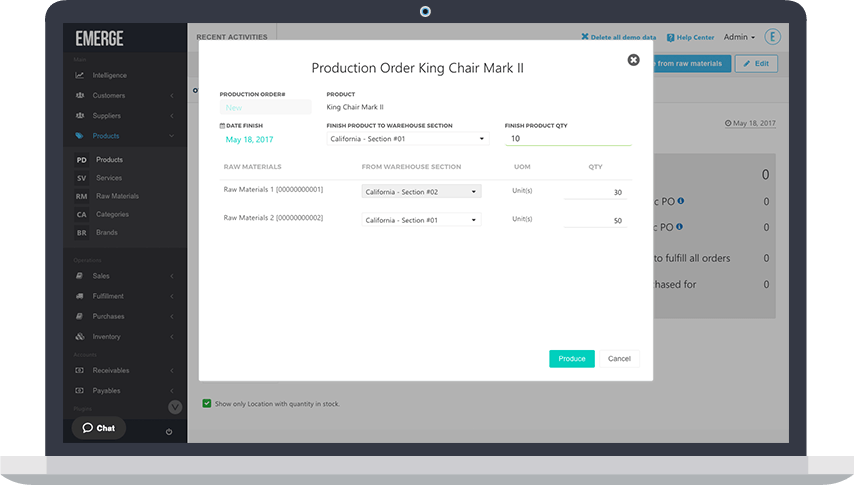Open the Help Center link

(690, 37)
